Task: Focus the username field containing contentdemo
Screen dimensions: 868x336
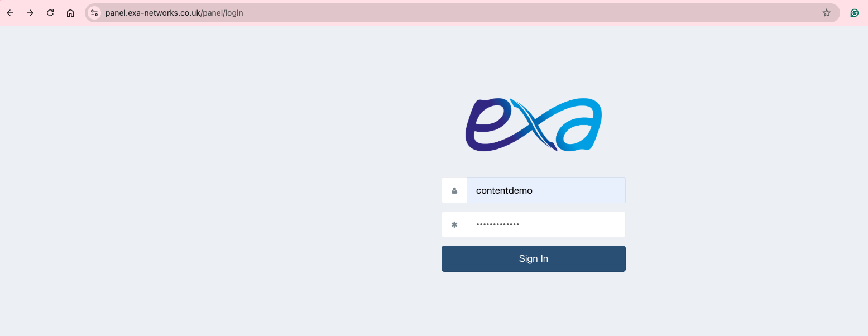Action: pos(546,190)
